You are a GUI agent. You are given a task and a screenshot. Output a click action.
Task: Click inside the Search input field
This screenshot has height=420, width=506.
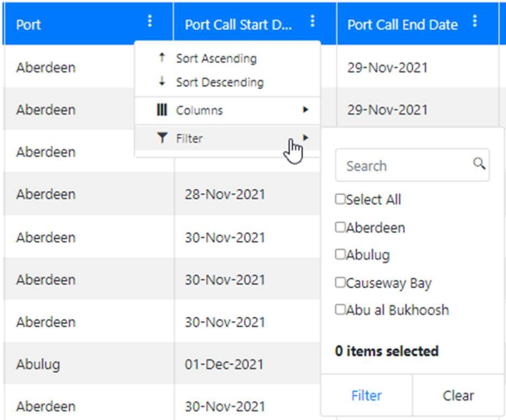click(x=404, y=166)
